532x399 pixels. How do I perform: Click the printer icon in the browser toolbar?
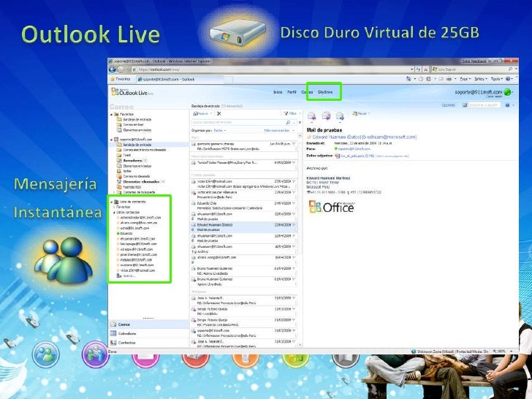(x=449, y=79)
